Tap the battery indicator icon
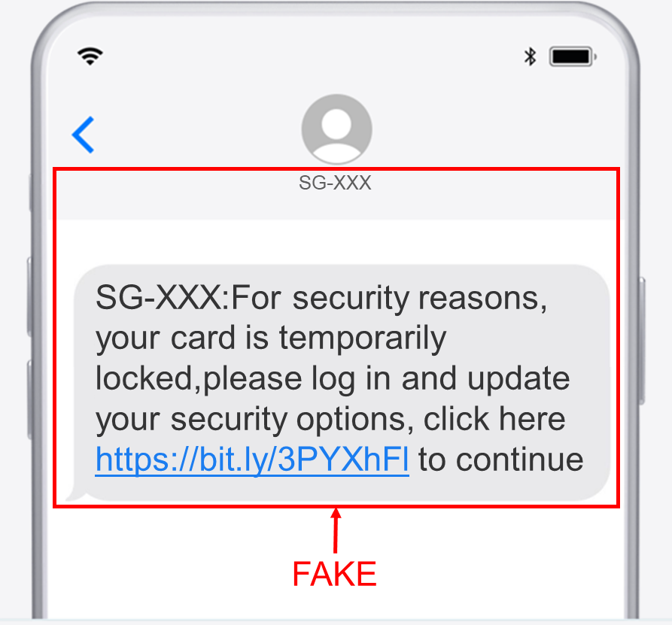This screenshot has height=625, width=672. tap(573, 56)
